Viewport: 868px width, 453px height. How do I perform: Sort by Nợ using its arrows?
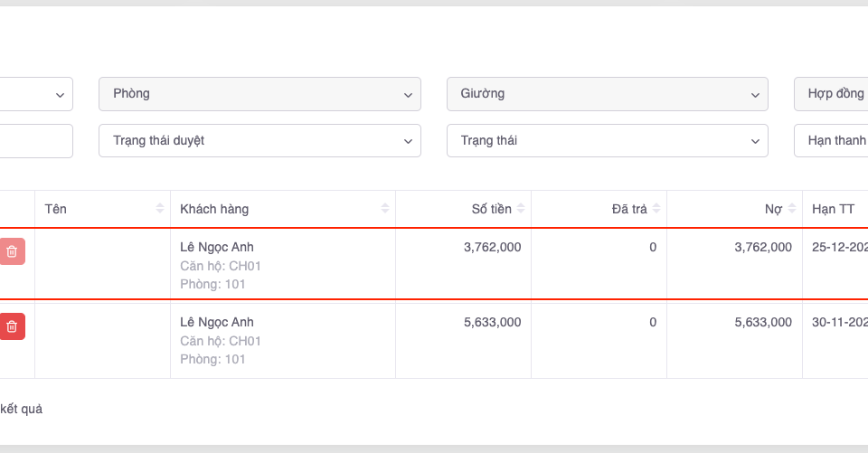click(792, 209)
